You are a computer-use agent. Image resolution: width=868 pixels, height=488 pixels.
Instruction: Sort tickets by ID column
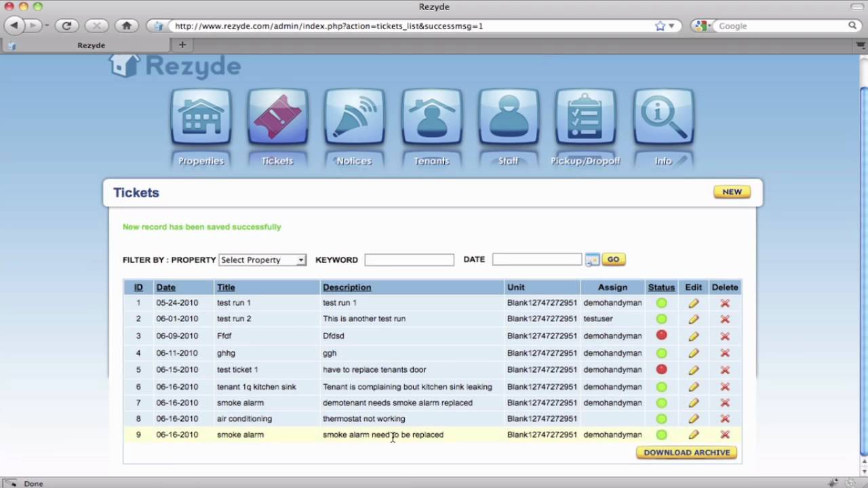(138, 287)
